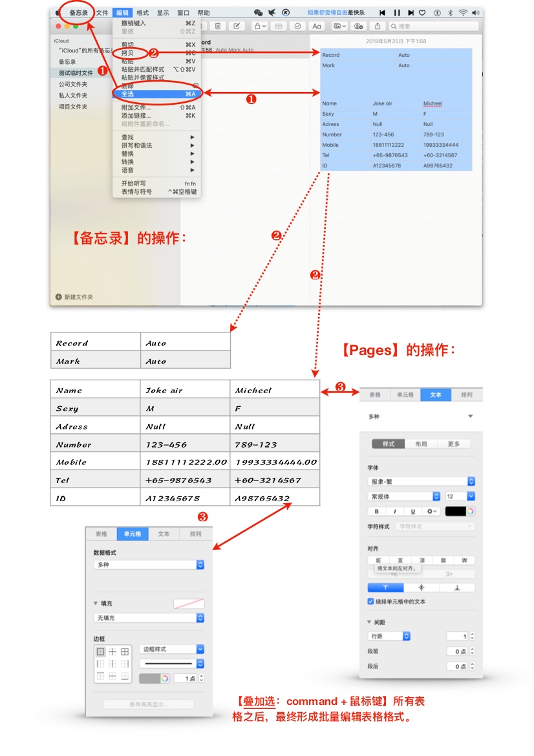This screenshot has height=756, width=534.
Task: Click the Bluetooth icon in the menu bar
Action: click(x=450, y=12)
